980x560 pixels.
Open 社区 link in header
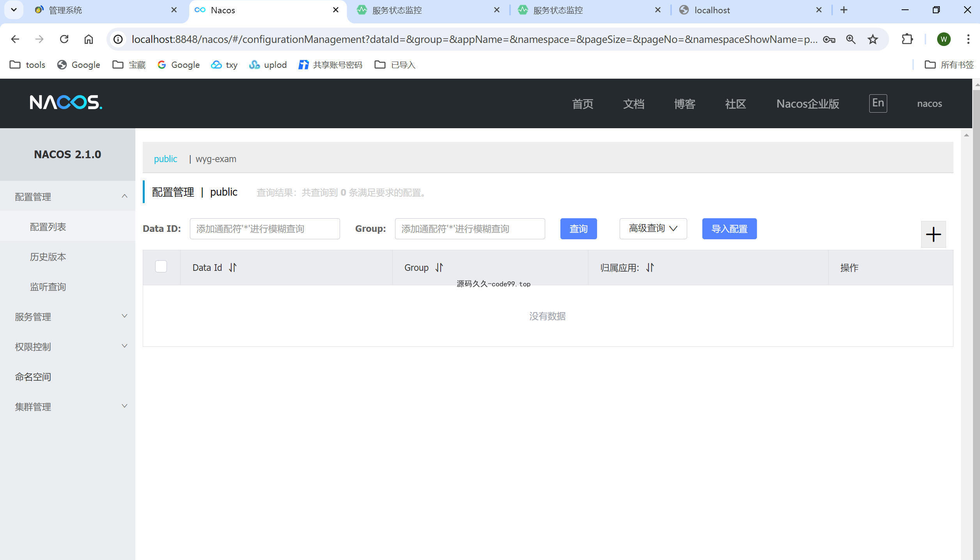pyautogui.click(x=735, y=104)
